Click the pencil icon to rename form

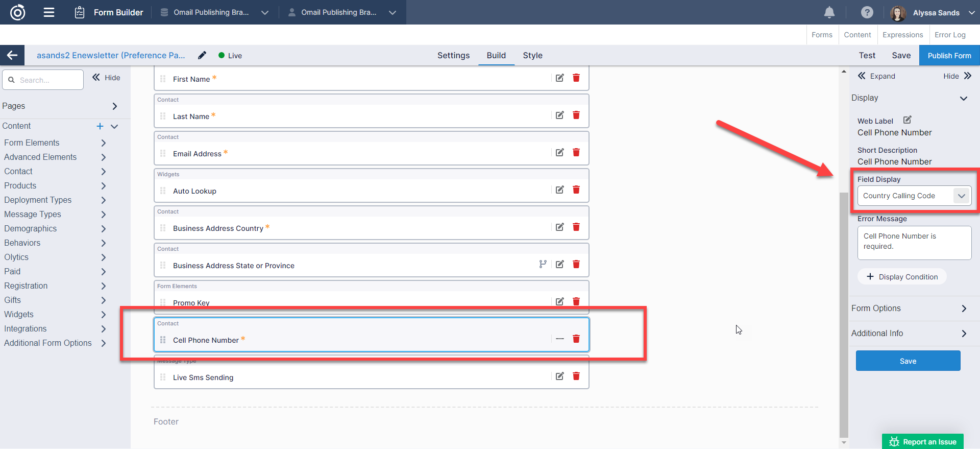202,55
